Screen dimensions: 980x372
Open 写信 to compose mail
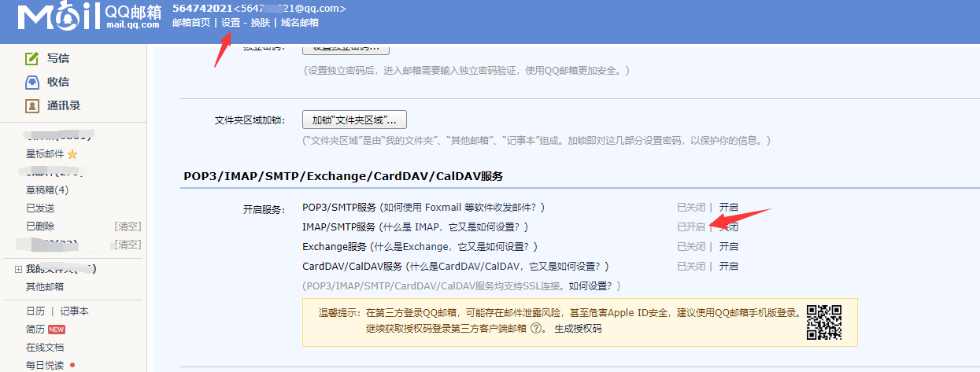[x=57, y=58]
